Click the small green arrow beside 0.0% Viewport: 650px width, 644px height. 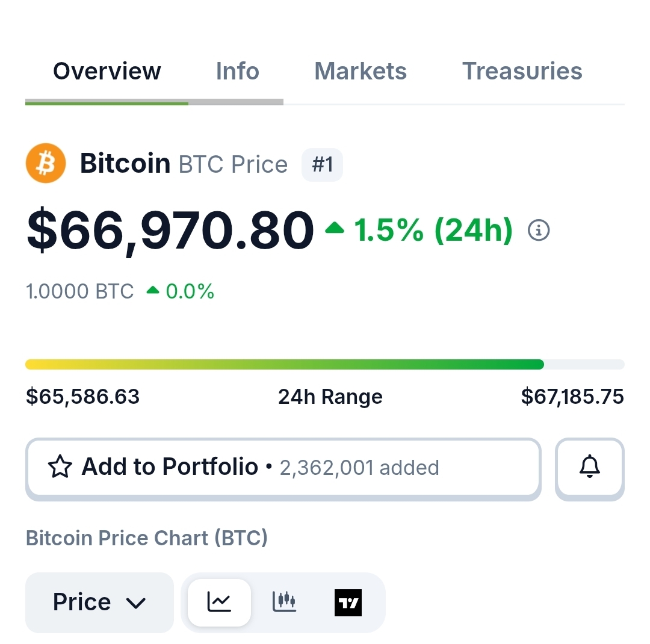(x=153, y=291)
